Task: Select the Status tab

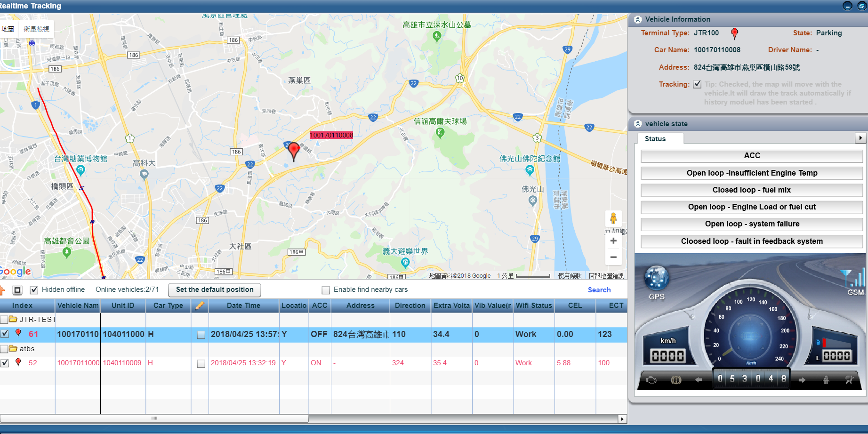Action: coord(655,139)
